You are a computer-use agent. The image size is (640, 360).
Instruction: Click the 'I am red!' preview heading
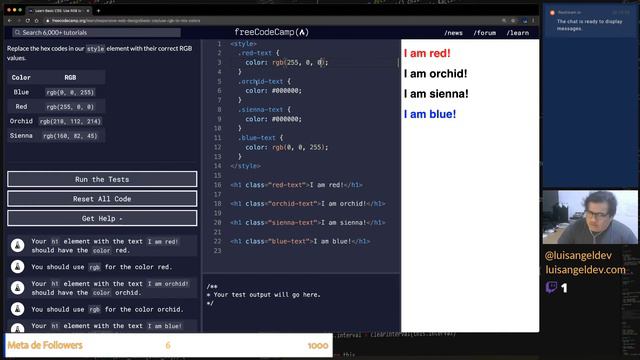pos(427,53)
